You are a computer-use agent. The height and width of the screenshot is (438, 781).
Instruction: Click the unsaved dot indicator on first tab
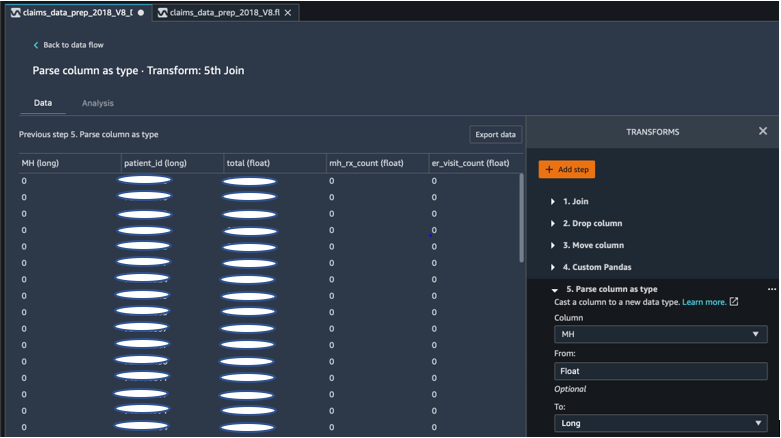coord(141,13)
